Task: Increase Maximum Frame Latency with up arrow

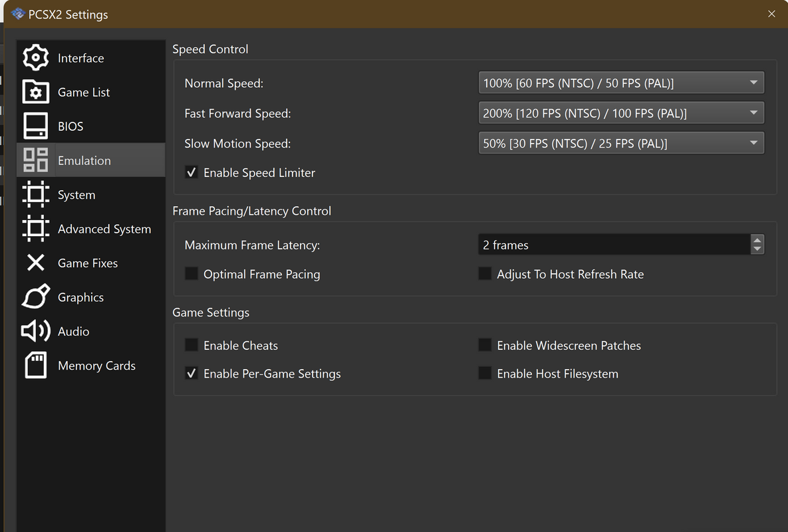Action: click(x=757, y=240)
